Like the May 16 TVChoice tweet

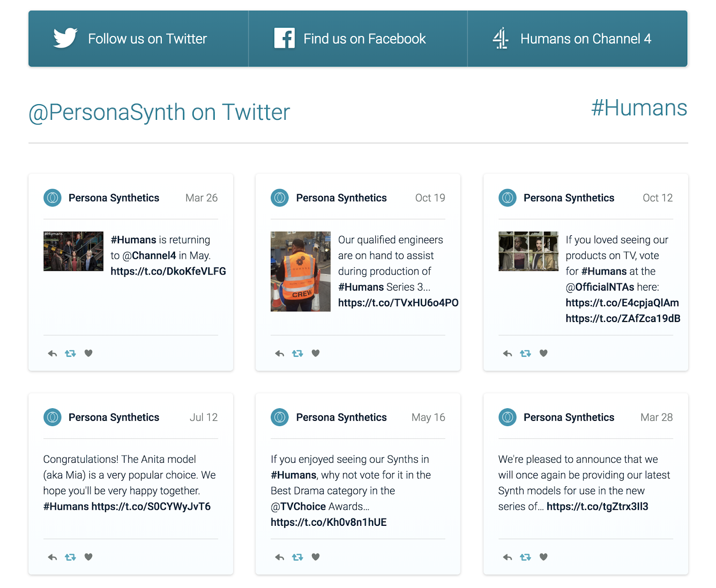coord(315,557)
